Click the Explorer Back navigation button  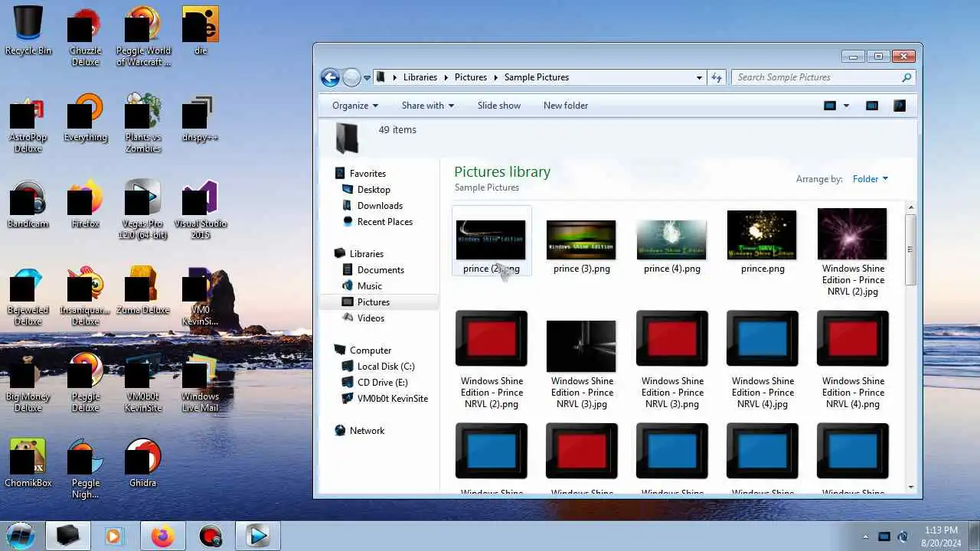click(330, 77)
